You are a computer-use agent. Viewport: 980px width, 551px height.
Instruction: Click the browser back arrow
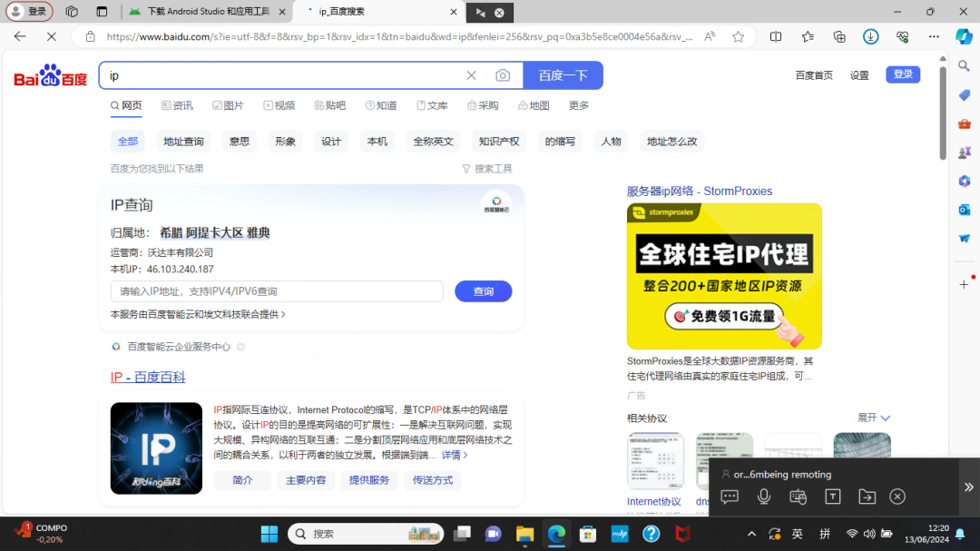(x=20, y=37)
